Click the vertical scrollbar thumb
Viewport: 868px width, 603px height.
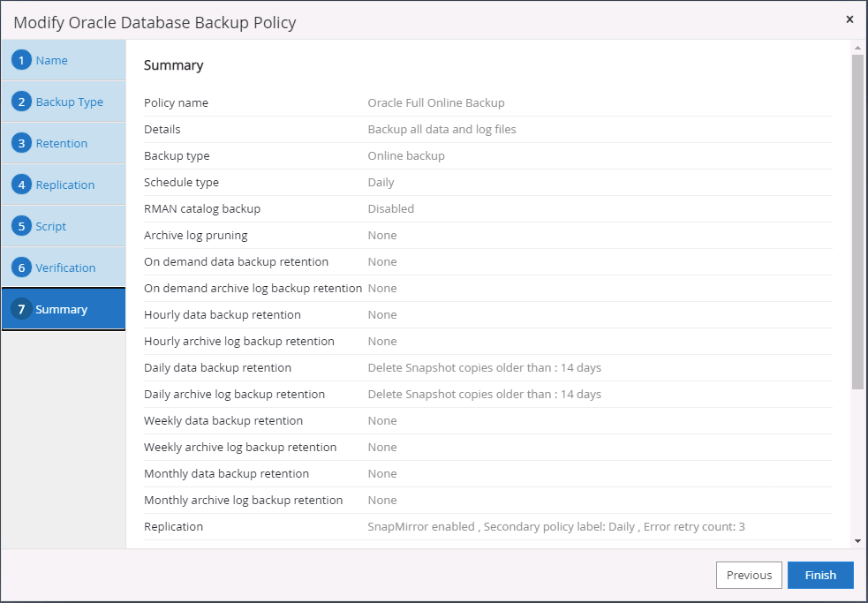pos(857,221)
